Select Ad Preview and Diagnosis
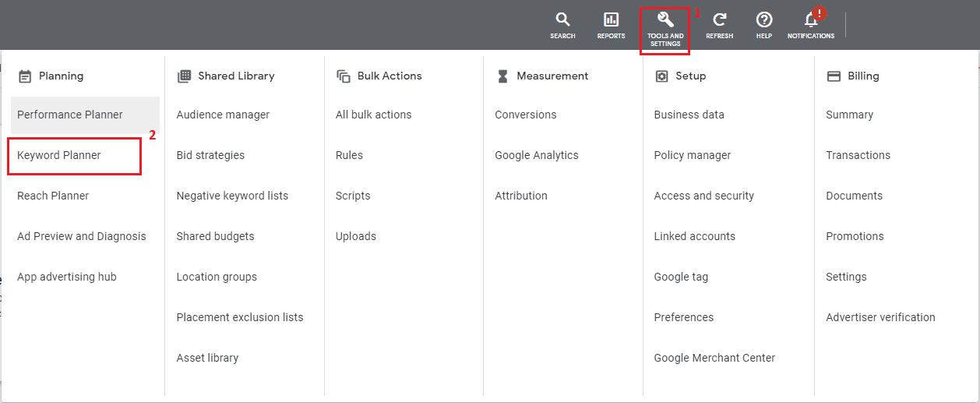The width and height of the screenshot is (980, 403). [82, 236]
